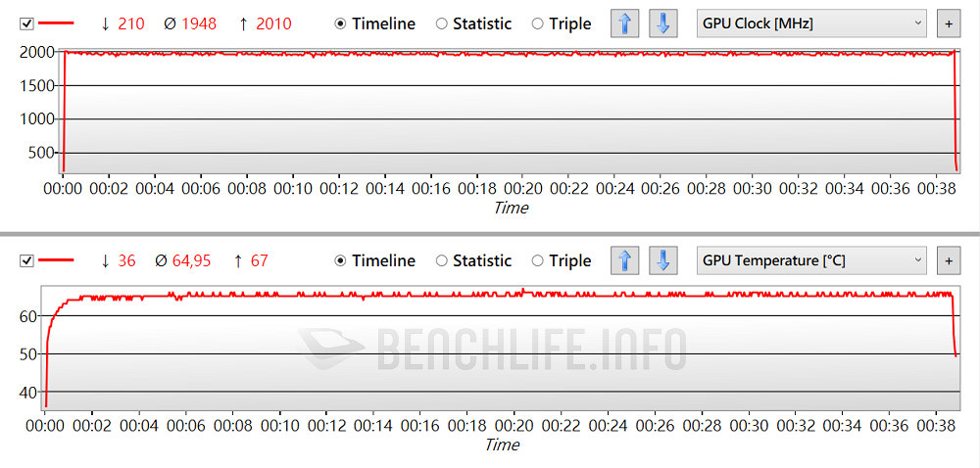The width and height of the screenshot is (980, 468).
Task: Click Time axis label under GPU Temperature chart
Action: (x=502, y=445)
